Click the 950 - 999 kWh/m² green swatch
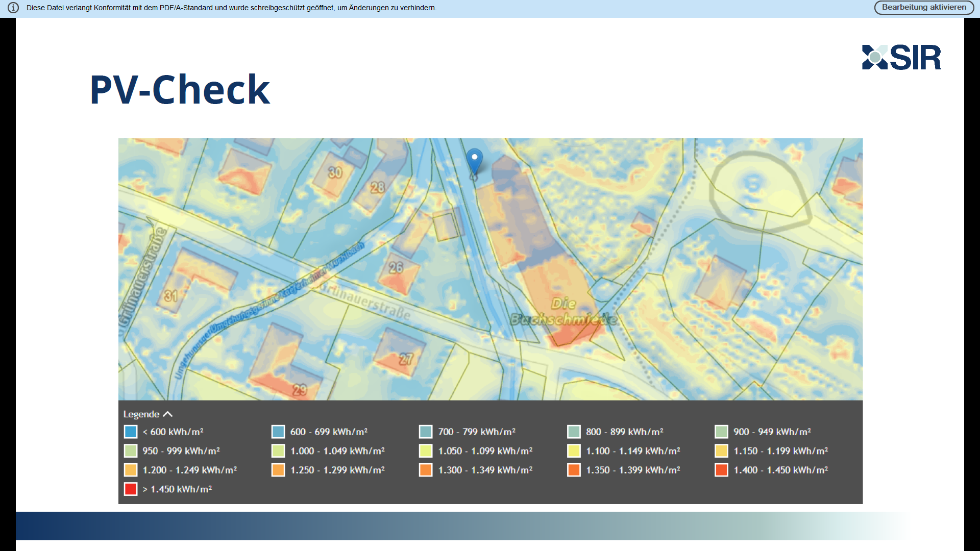 131,451
